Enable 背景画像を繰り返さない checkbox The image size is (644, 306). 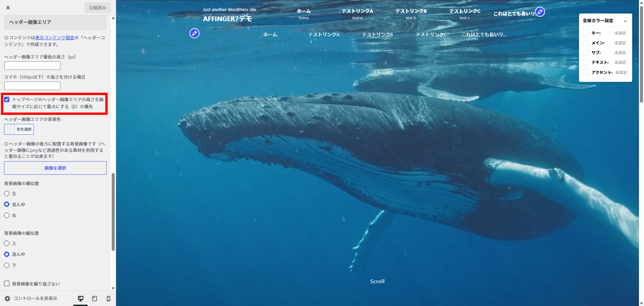pos(7,283)
